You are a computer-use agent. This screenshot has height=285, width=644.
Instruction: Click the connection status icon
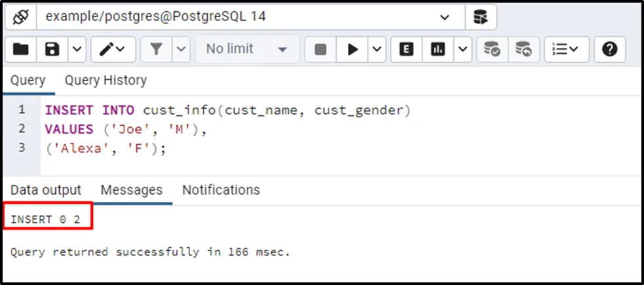pyautogui.click(x=20, y=17)
